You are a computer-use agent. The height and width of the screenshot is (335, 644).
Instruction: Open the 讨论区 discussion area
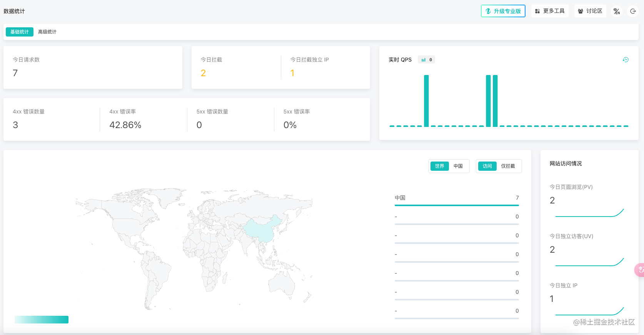pos(591,11)
